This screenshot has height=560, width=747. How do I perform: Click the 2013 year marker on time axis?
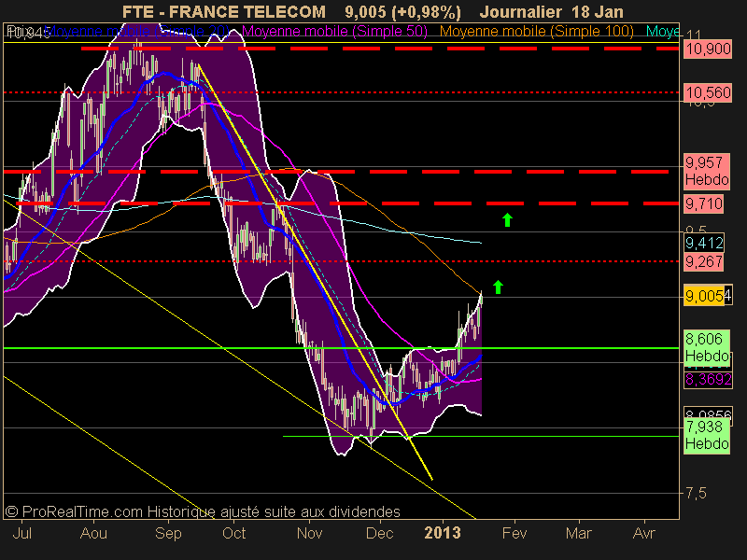point(443,533)
